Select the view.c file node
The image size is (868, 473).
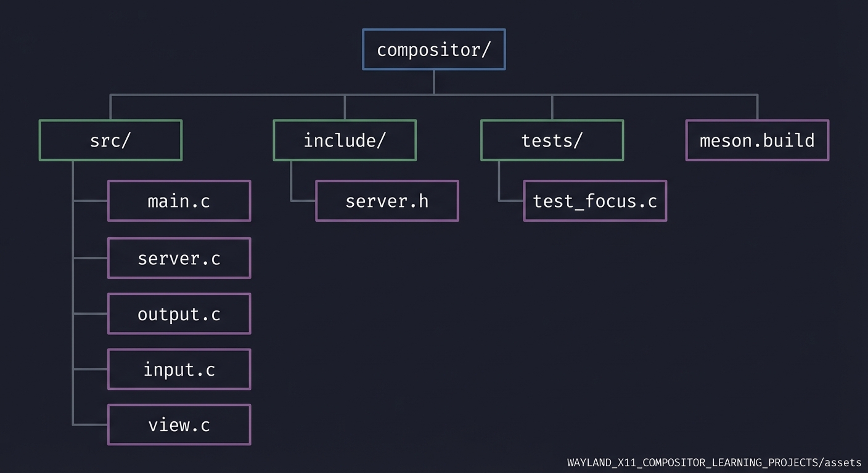click(179, 424)
